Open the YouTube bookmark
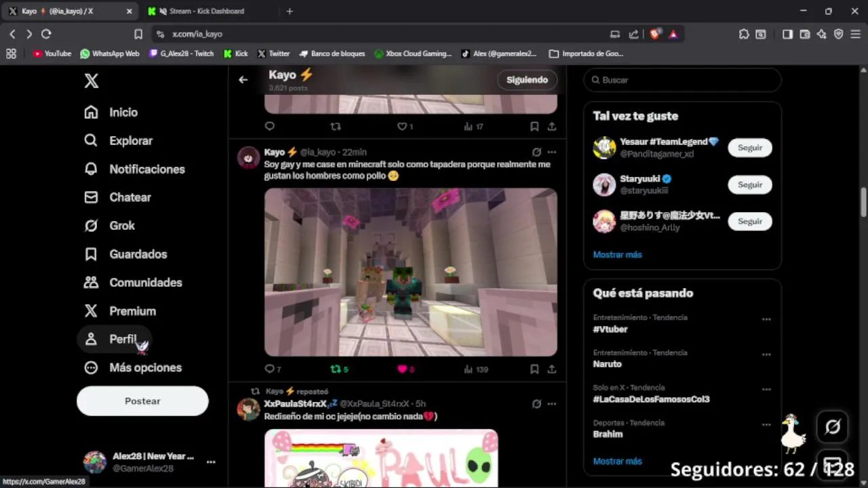Viewport: 868px width, 488px height. (x=52, y=54)
